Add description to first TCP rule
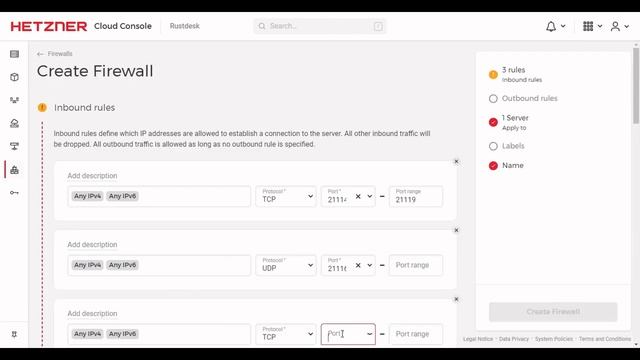The image size is (640, 360). click(x=92, y=176)
